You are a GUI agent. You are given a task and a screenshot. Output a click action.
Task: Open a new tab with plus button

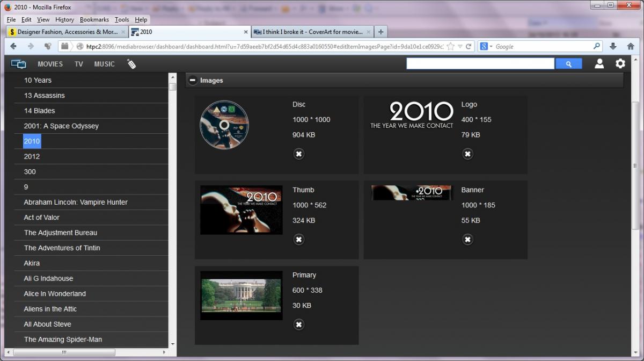coord(380,32)
